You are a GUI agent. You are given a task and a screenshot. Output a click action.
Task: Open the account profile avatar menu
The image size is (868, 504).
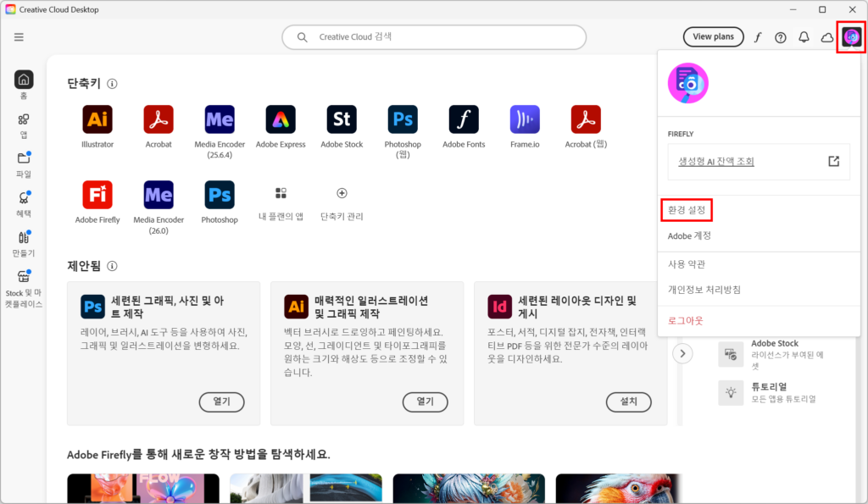tap(851, 37)
